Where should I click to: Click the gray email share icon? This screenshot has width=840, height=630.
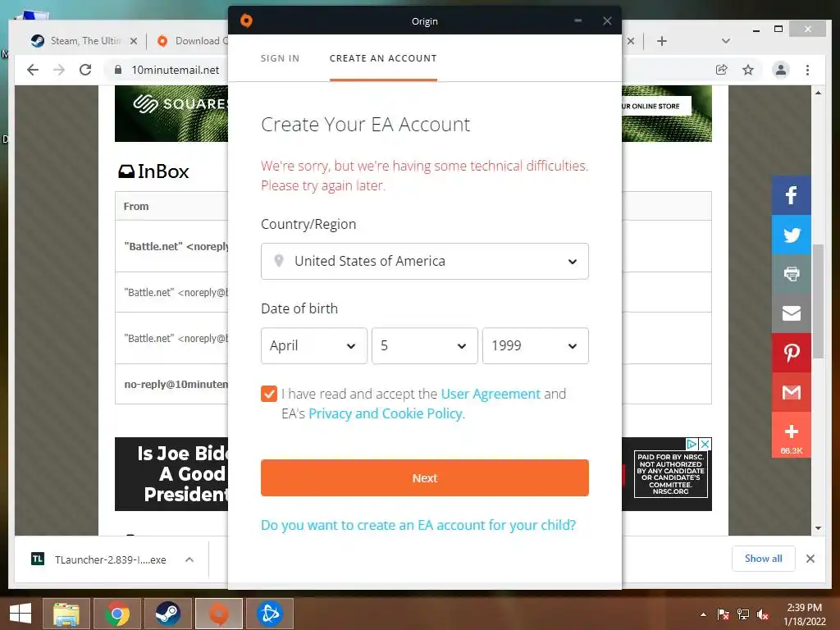coord(792,313)
